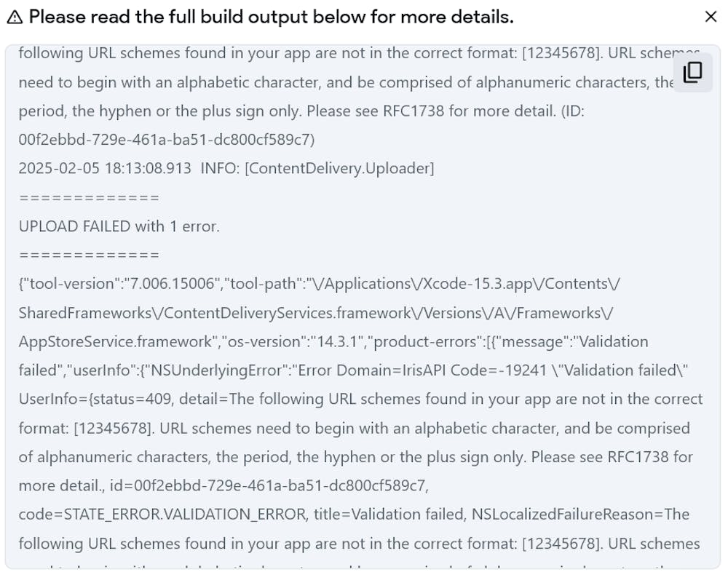
Task: Click the "UPLOAD FAILED with 1 error." line
Action: click(119, 226)
